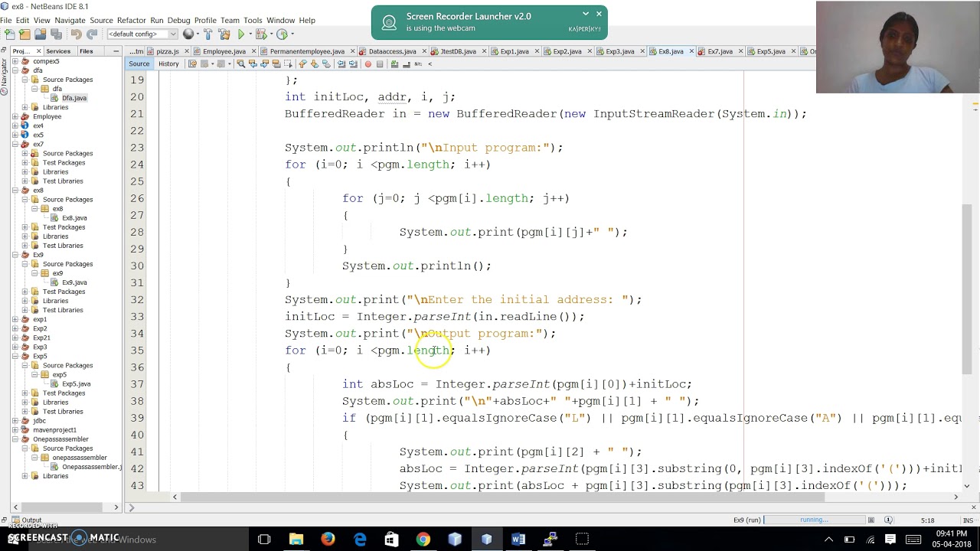The width and height of the screenshot is (980, 551).
Task: Open the Navigate menu
Action: pyautogui.click(x=70, y=20)
